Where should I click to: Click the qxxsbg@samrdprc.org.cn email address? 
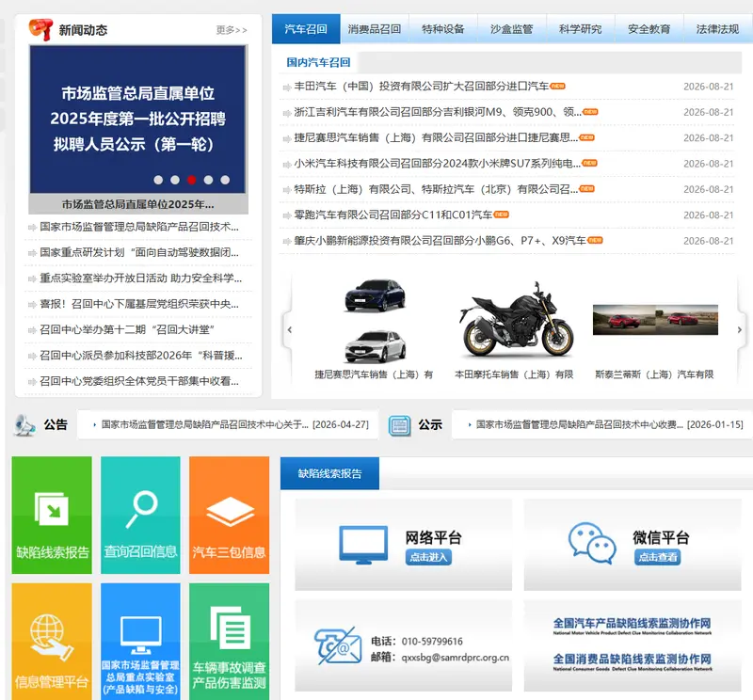(456, 658)
